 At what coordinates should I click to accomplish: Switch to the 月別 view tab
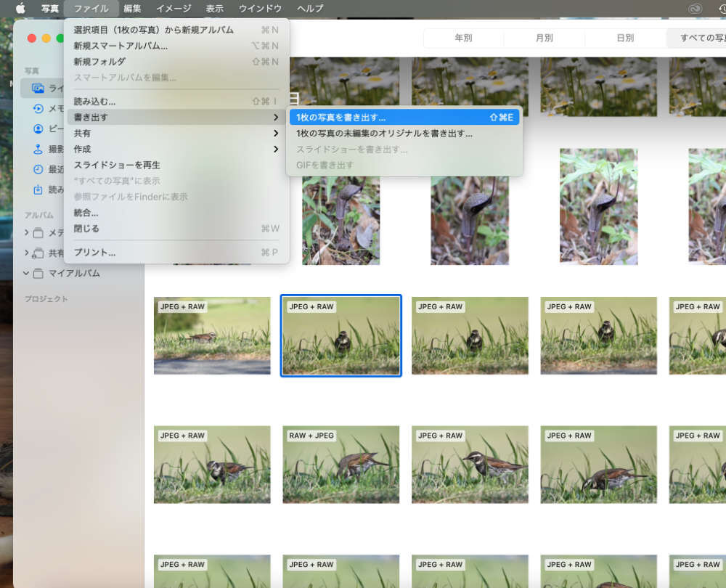[x=544, y=38]
